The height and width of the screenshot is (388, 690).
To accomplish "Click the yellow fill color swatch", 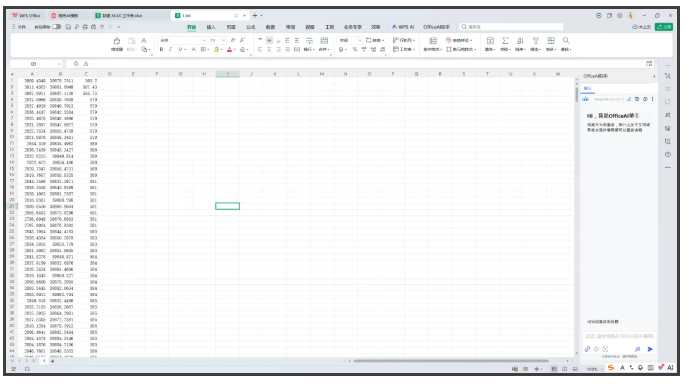I will tap(216, 50).
